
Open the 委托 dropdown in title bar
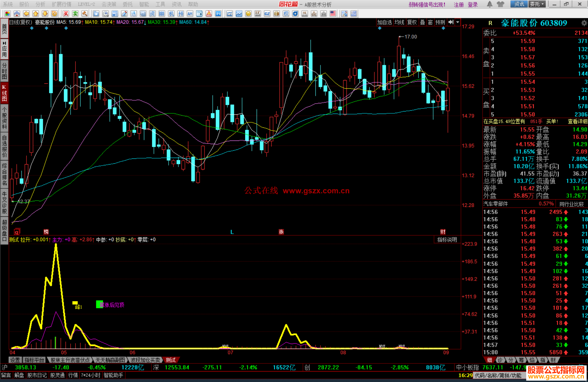537,4
